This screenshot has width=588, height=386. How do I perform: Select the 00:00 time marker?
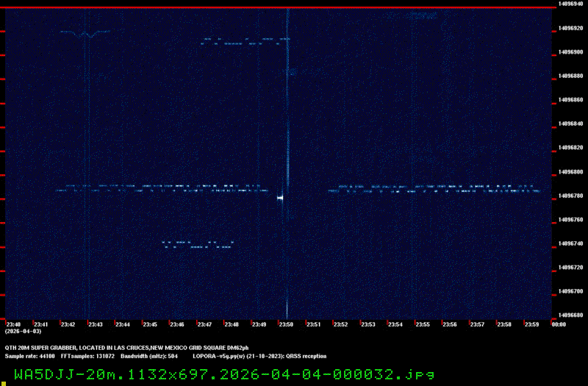click(x=558, y=324)
